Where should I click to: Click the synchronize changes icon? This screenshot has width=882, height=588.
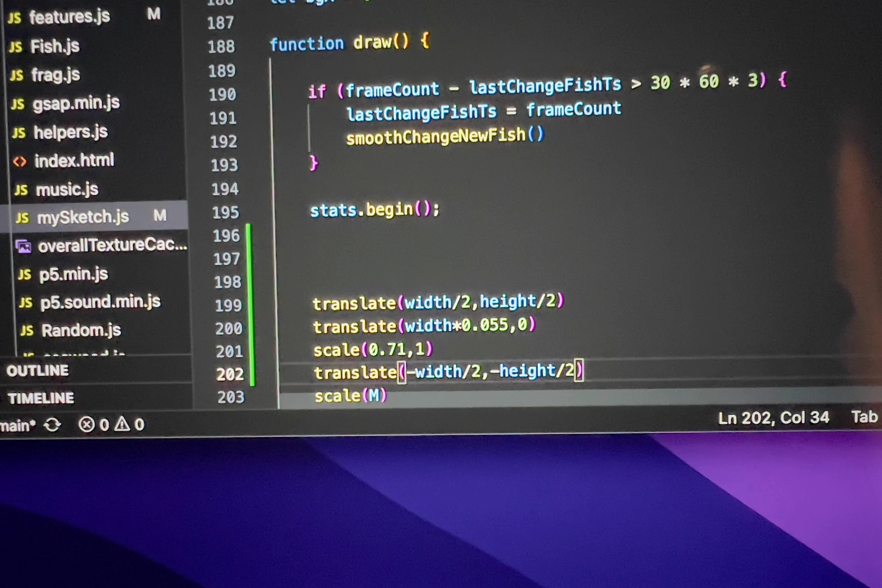[52, 425]
